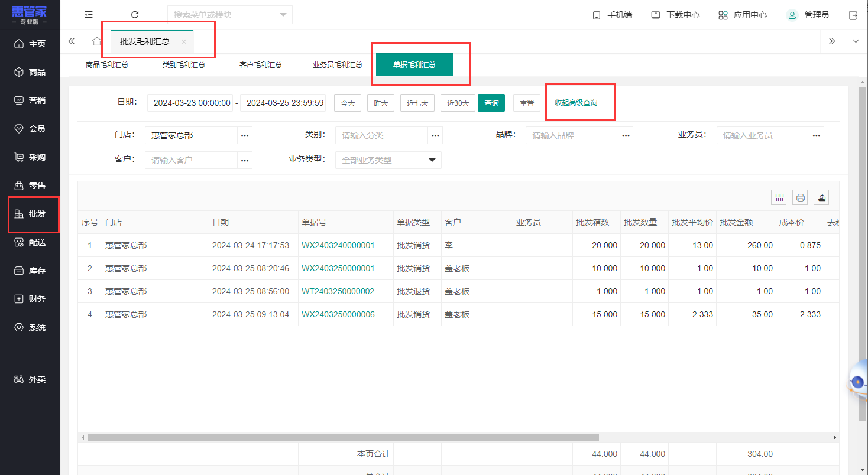Open document WT2403250000002
Screen dimensions: 868x475
coord(338,291)
